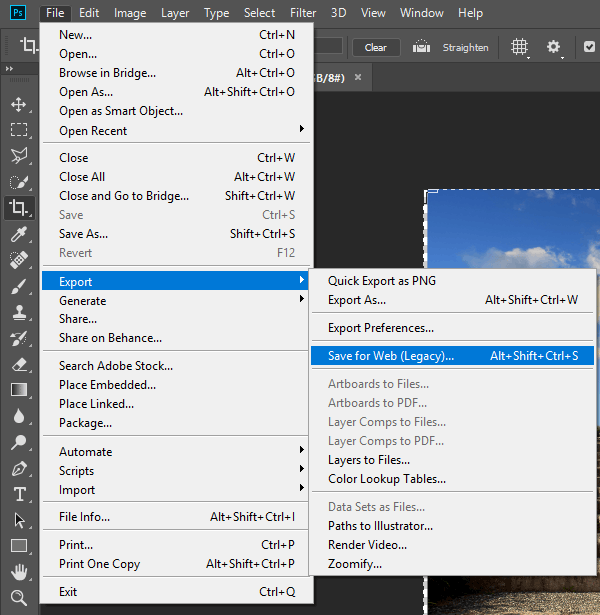Expand the Import submenu
Viewport: 600px width, 615px height.
176,489
